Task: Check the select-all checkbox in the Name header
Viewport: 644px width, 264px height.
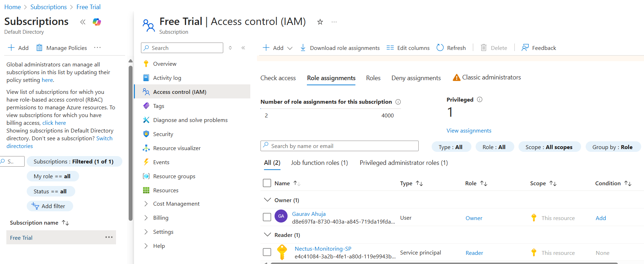Action: pos(267,183)
